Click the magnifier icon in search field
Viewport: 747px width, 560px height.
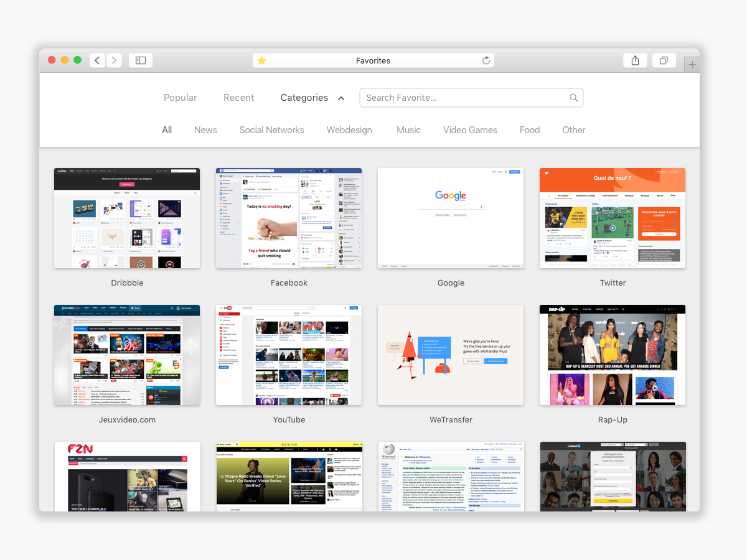pyautogui.click(x=574, y=98)
